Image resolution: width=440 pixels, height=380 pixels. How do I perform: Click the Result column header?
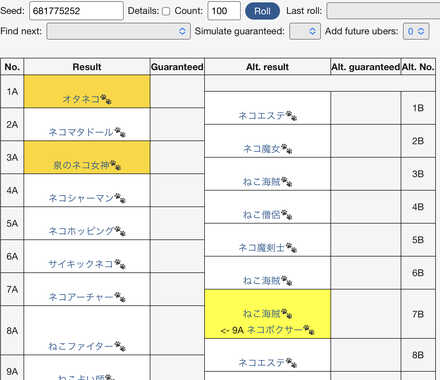(x=87, y=67)
